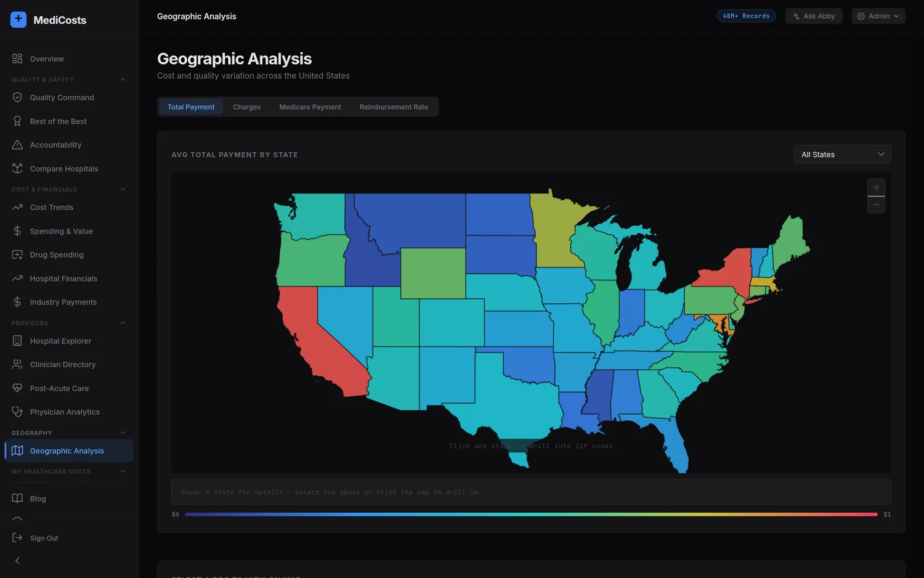Click the Quality Command shield icon
924x578 pixels.
click(x=17, y=97)
